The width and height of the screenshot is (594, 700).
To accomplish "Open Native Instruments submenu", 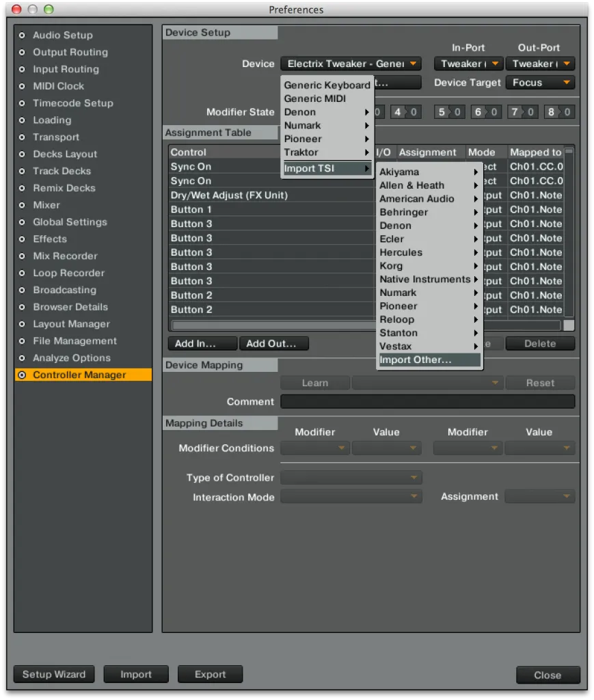I will 429,279.
